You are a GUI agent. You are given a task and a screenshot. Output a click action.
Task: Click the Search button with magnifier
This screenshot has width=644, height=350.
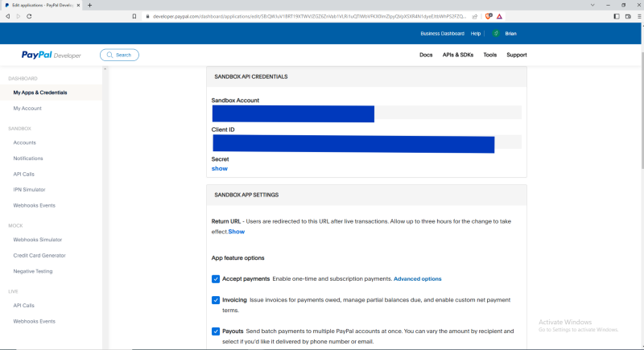point(119,55)
